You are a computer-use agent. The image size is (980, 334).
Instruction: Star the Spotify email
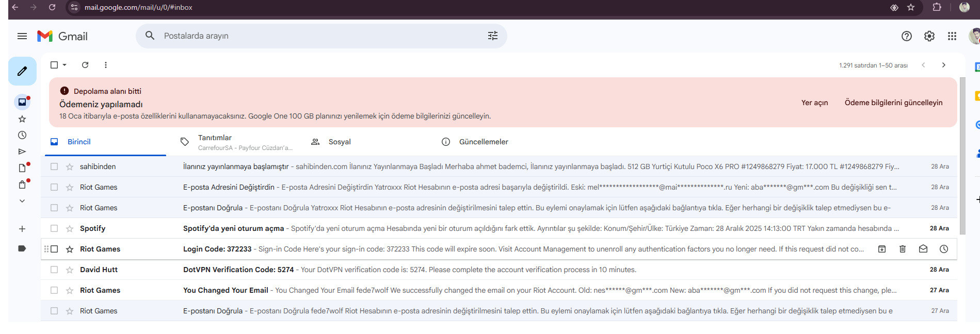[70, 228]
